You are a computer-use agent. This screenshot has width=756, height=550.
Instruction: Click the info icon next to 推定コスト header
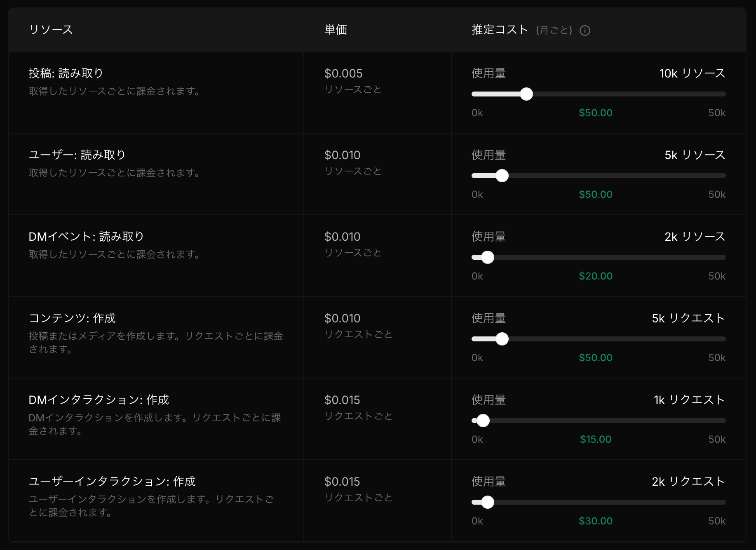pos(585,30)
